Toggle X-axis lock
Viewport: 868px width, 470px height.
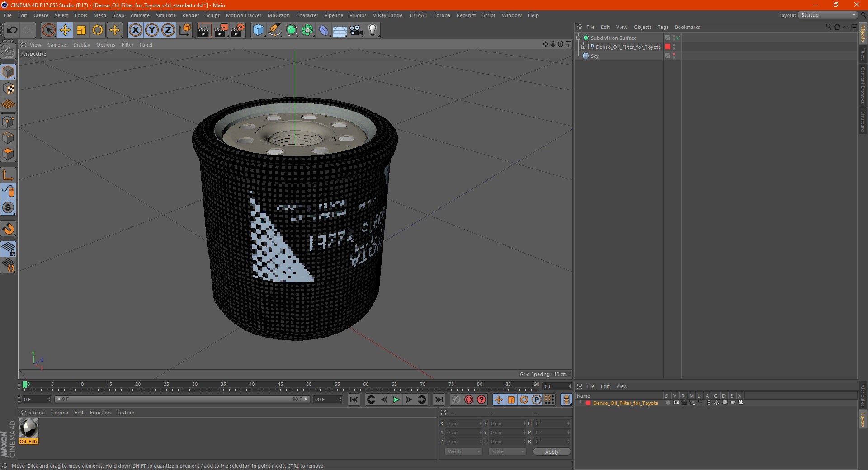pos(136,30)
